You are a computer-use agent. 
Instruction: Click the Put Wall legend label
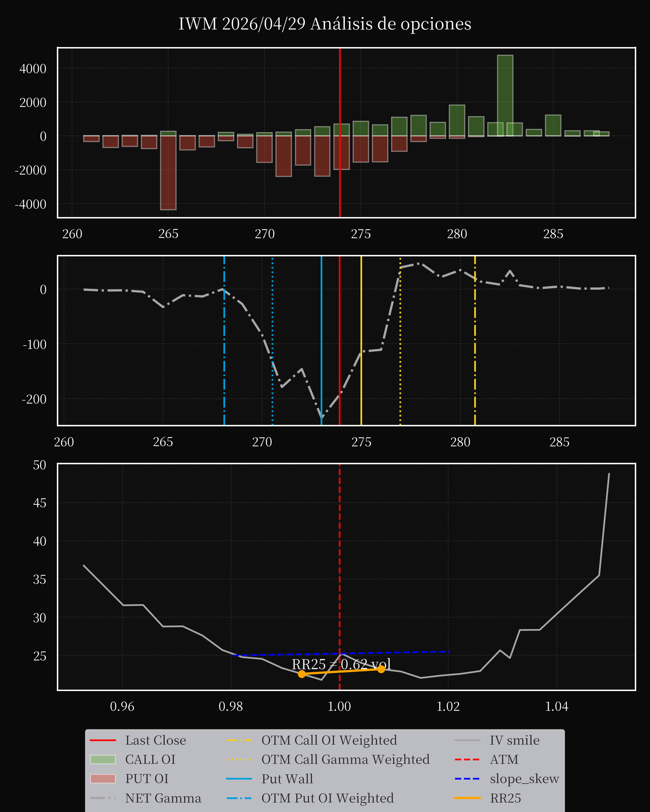pyautogui.click(x=287, y=779)
